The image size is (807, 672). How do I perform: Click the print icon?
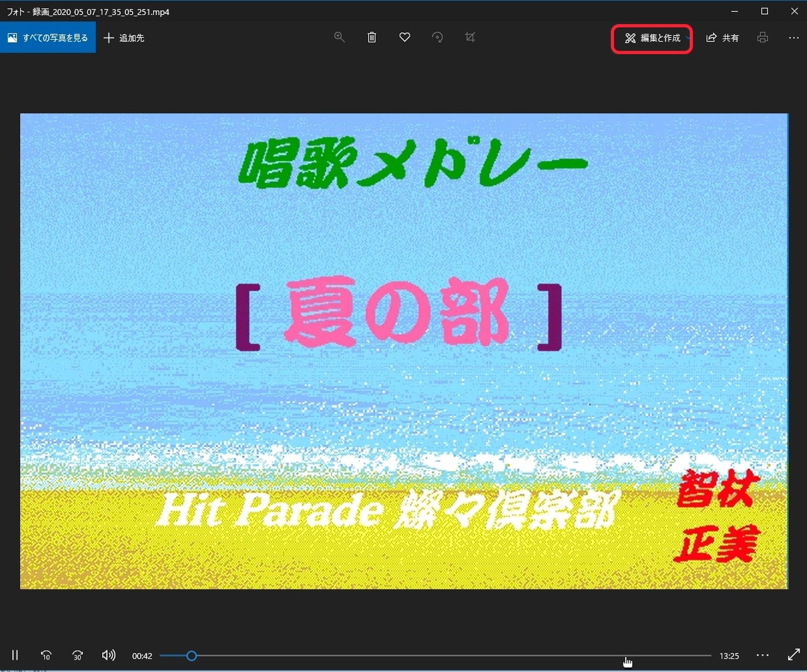tap(763, 38)
